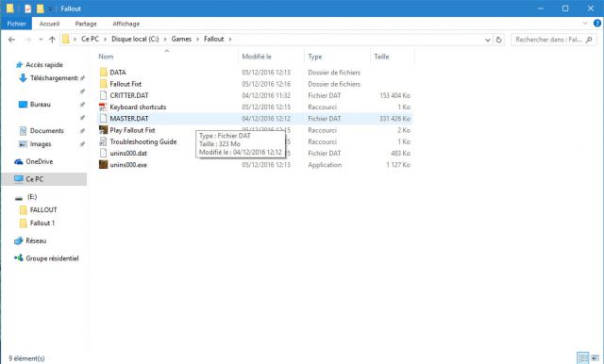Click the Application type cell
This screenshot has width=604, height=364.
pos(325,165)
